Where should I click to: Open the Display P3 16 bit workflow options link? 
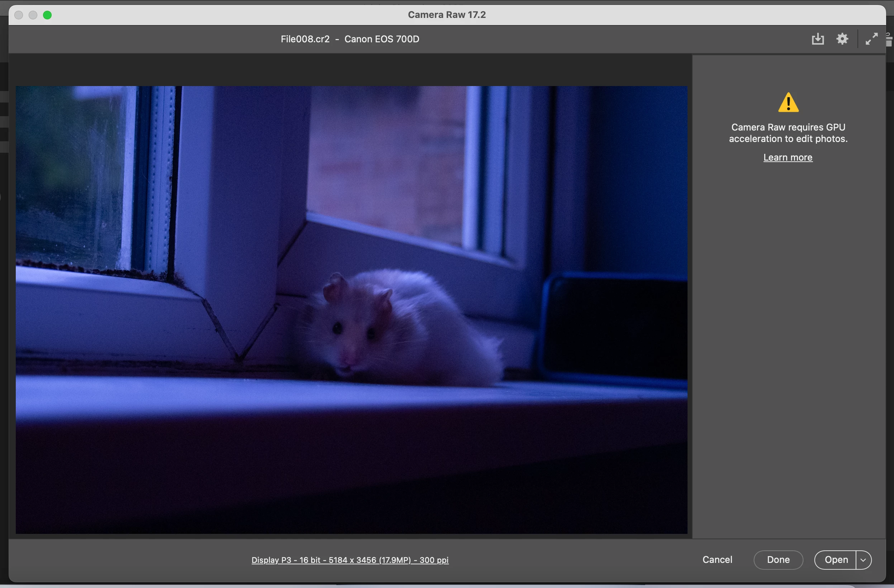click(350, 560)
